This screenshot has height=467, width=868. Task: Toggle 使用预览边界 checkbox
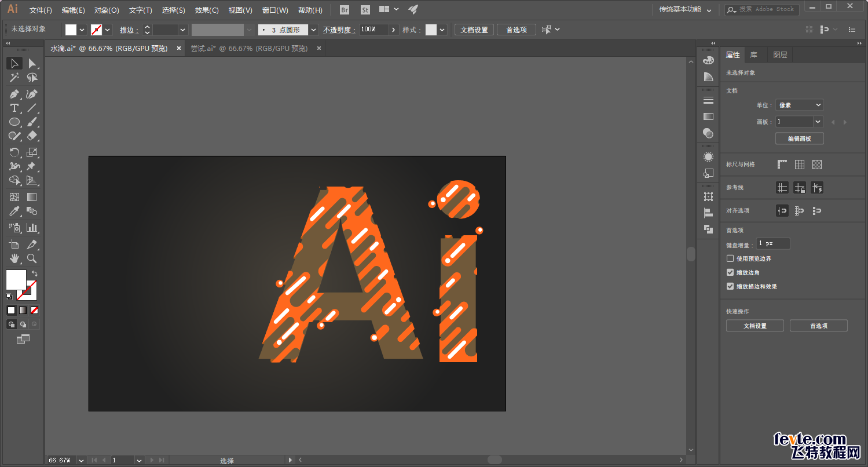730,258
